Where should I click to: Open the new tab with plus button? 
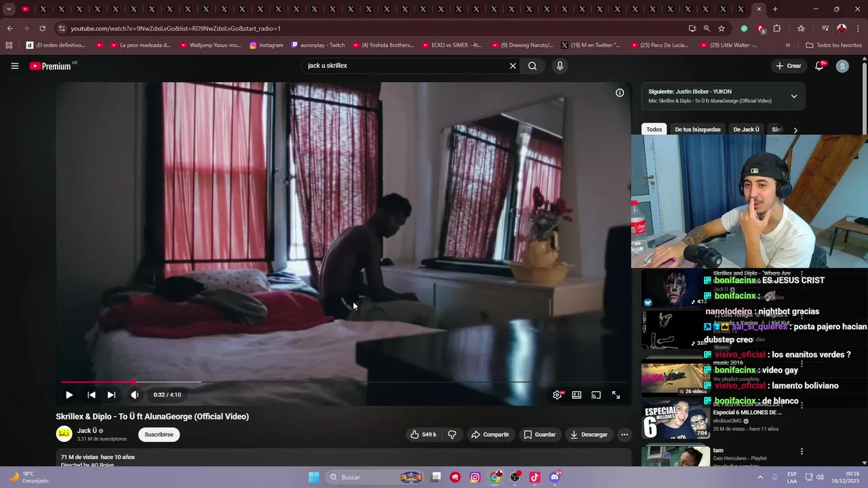(775, 9)
